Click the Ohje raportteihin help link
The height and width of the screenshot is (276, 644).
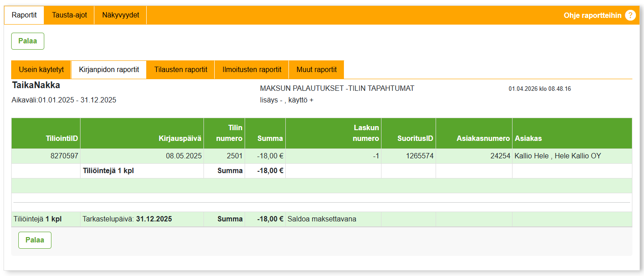click(x=592, y=15)
